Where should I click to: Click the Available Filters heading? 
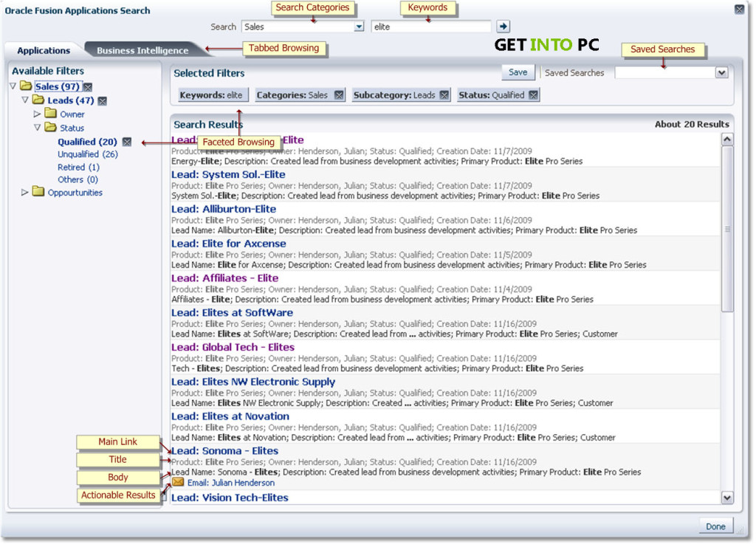coord(48,71)
